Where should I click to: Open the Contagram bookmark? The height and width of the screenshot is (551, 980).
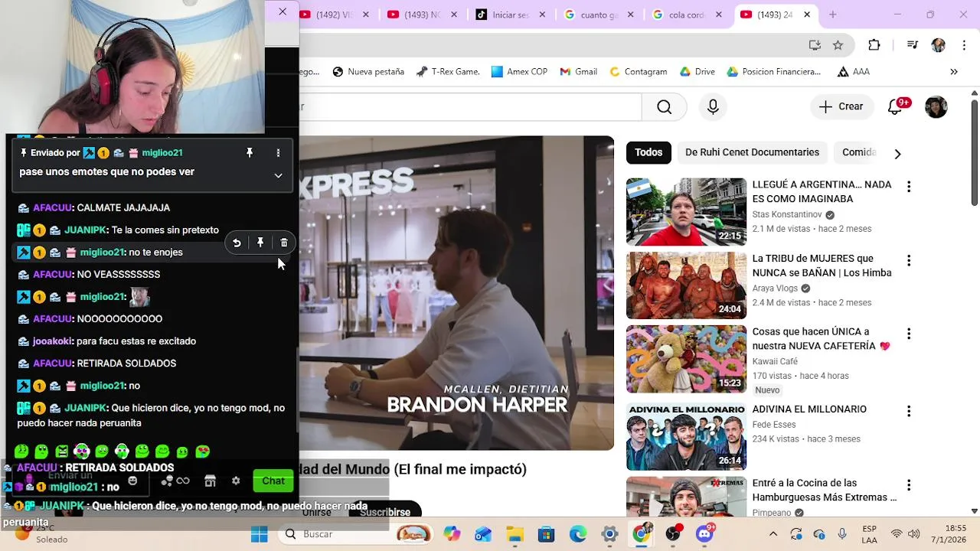tap(638, 72)
